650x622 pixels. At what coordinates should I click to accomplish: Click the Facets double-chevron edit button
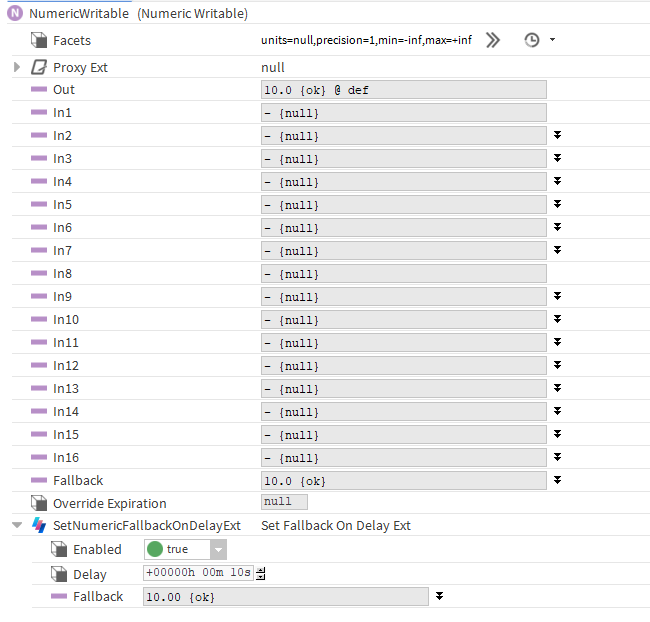[493, 40]
